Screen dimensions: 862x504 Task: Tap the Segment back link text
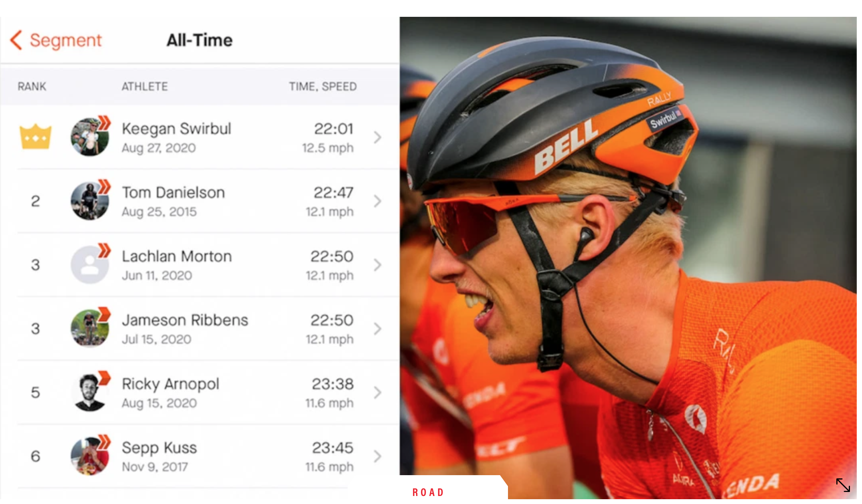pyautogui.click(x=66, y=40)
